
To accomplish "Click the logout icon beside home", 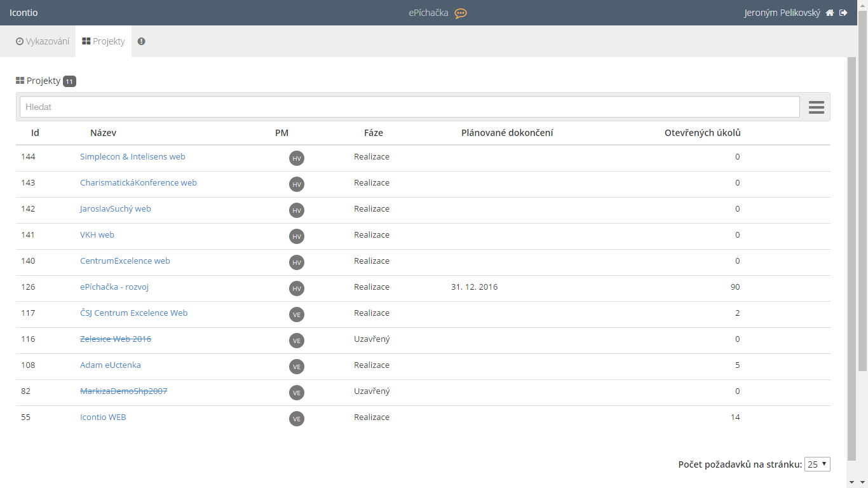I will [x=843, y=13].
